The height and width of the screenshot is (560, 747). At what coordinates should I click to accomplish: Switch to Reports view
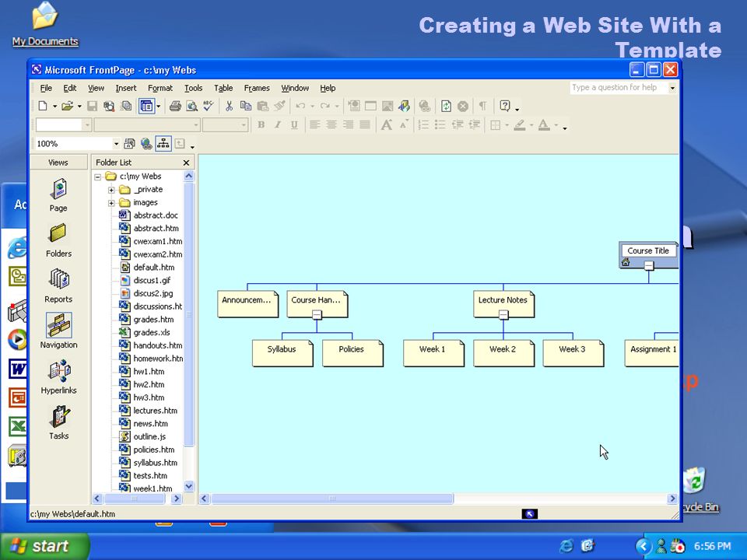[x=58, y=285]
